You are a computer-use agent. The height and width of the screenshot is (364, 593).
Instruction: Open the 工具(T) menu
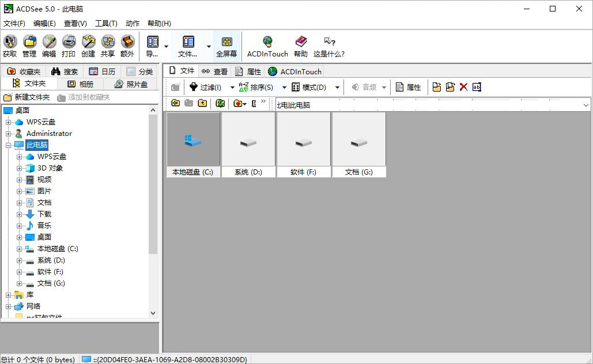click(x=106, y=24)
